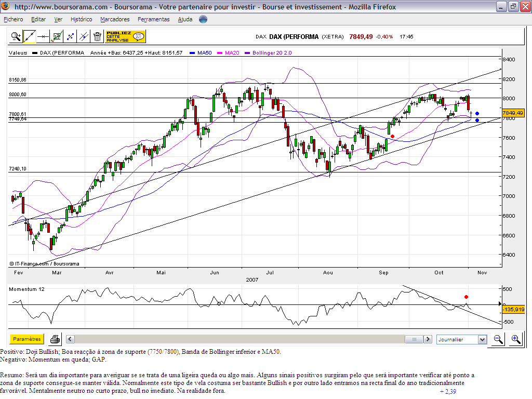Open the Journalier period dropdown

click(x=462, y=339)
